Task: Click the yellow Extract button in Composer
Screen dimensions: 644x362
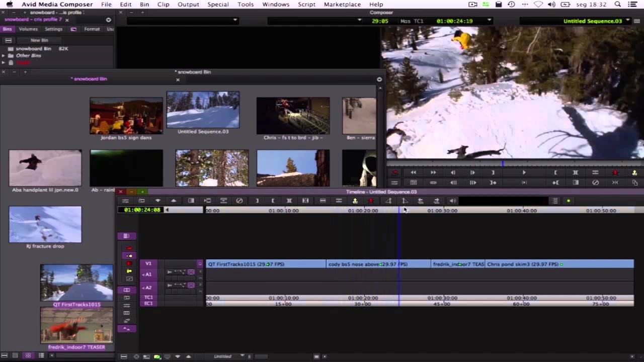Action: click(634, 172)
